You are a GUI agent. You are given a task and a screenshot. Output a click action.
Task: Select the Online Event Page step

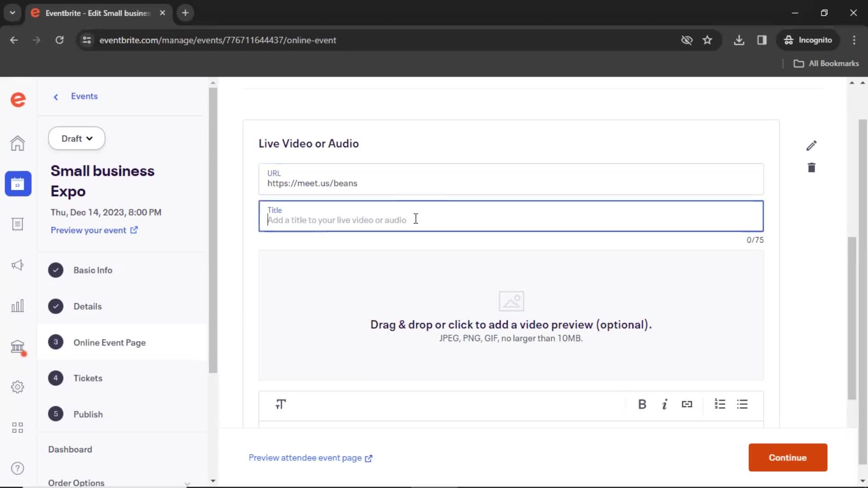[122, 342]
